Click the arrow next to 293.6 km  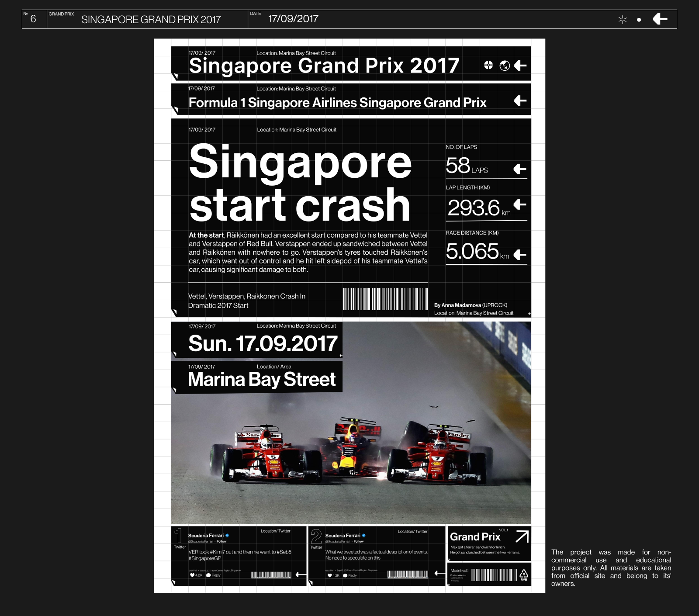click(519, 204)
